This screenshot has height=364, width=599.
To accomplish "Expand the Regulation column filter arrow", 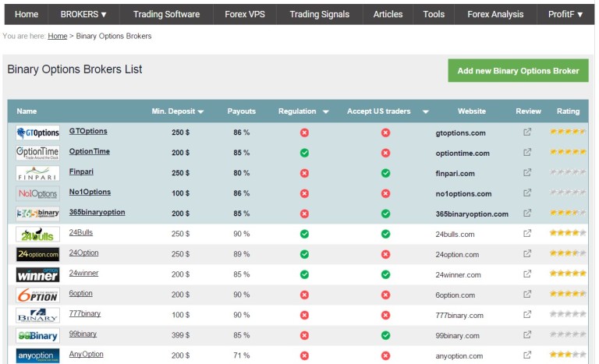I will [326, 111].
